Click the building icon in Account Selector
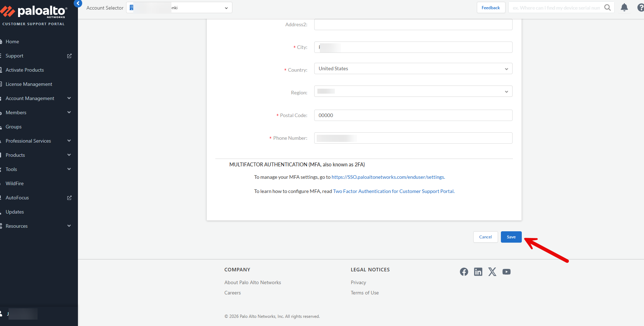The height and width of the screenshot is (326, 644). pyautogui.click(x=131, y=7)
